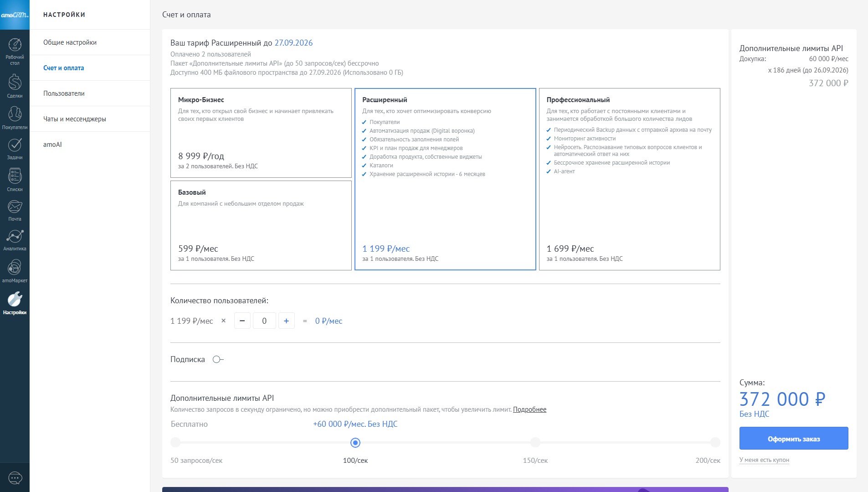
Task: Open the Задачи tasks icon
Action: (15, 148)
